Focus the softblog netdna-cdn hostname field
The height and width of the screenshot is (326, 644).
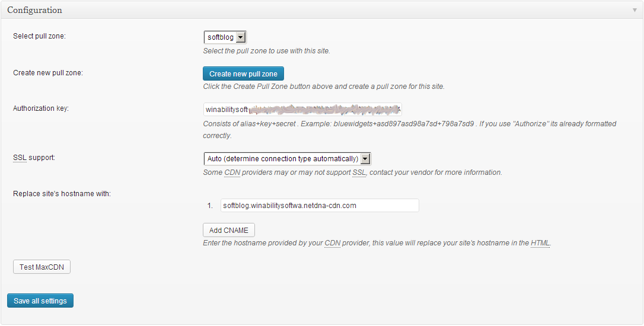click(320, 205)
